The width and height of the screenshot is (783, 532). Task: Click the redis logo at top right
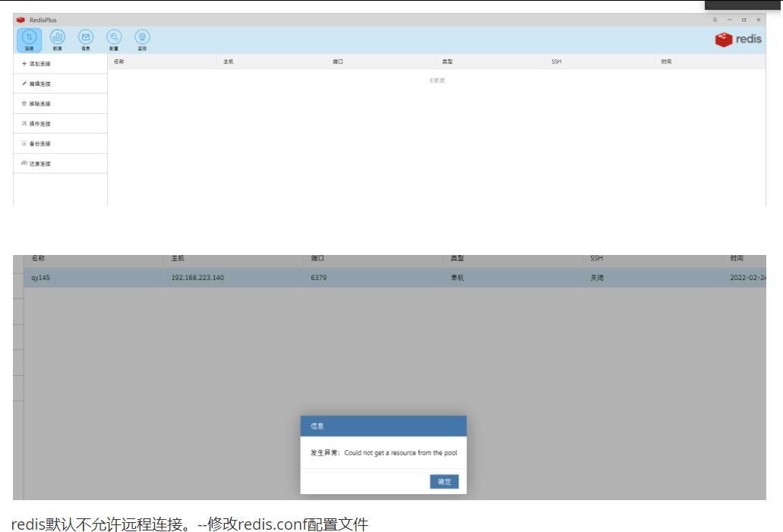(738, 39)
